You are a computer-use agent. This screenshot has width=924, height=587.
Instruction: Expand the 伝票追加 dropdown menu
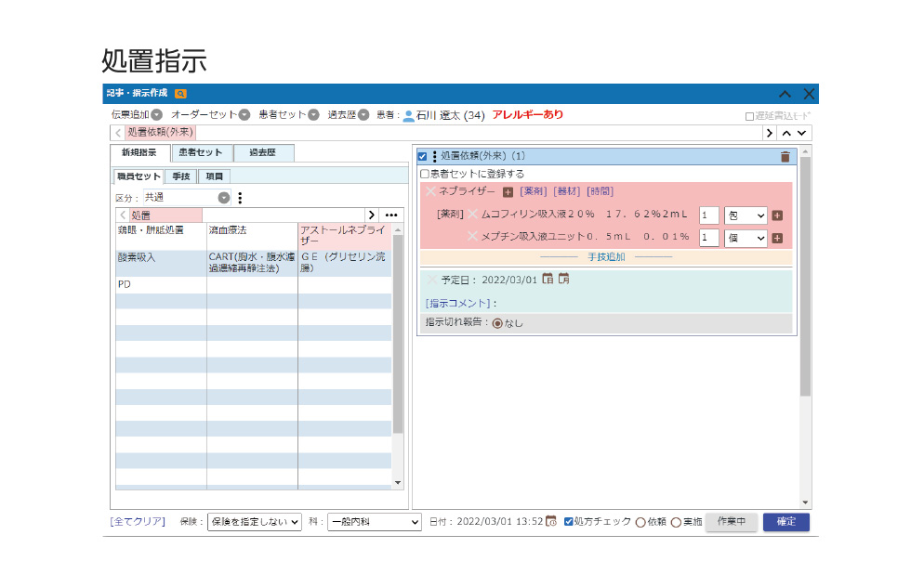click(x=156, y=115)
